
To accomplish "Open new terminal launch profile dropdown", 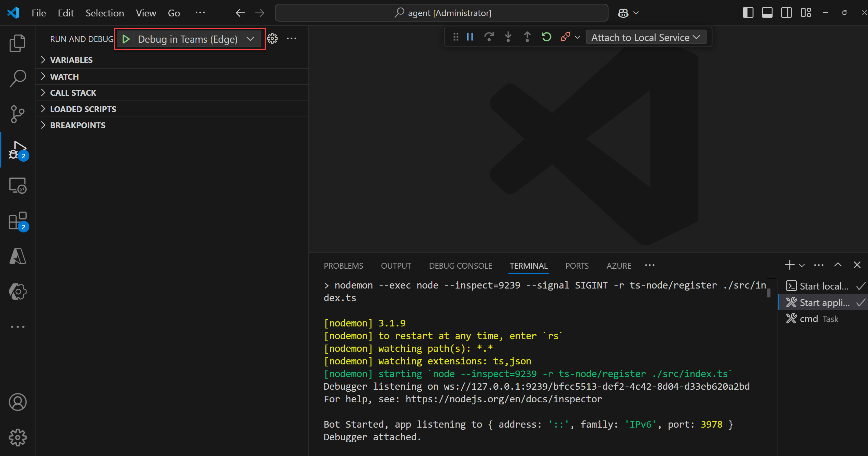I will (x=802, y=265).
